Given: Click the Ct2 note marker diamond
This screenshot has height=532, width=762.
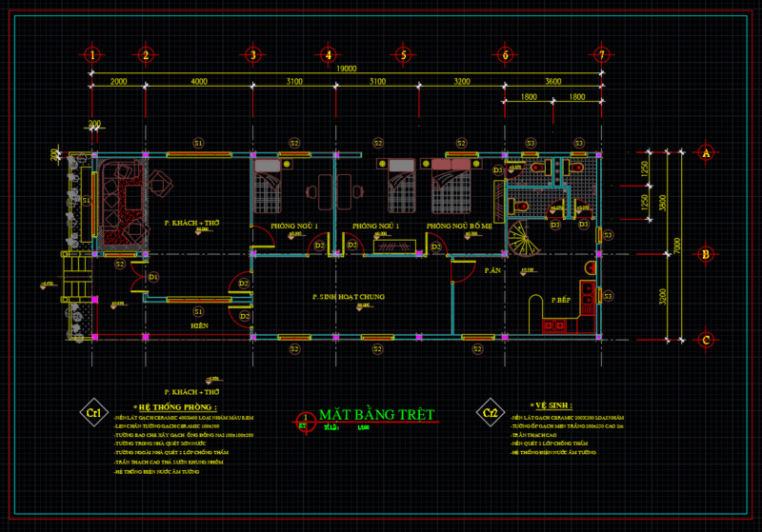Looking at the screenshot, I should [490, 413].
